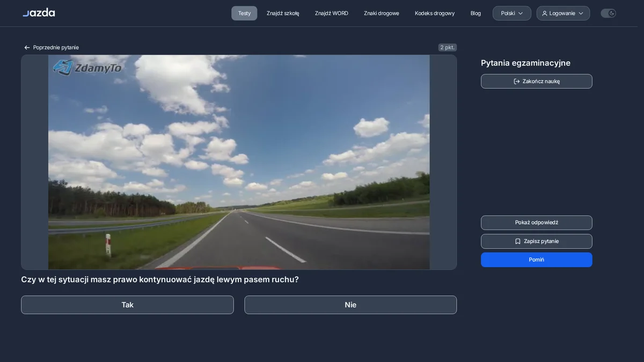644x362 pixels.
Task: Click the Pytania egzaminacyjne heading
Action: coord(525,63)
